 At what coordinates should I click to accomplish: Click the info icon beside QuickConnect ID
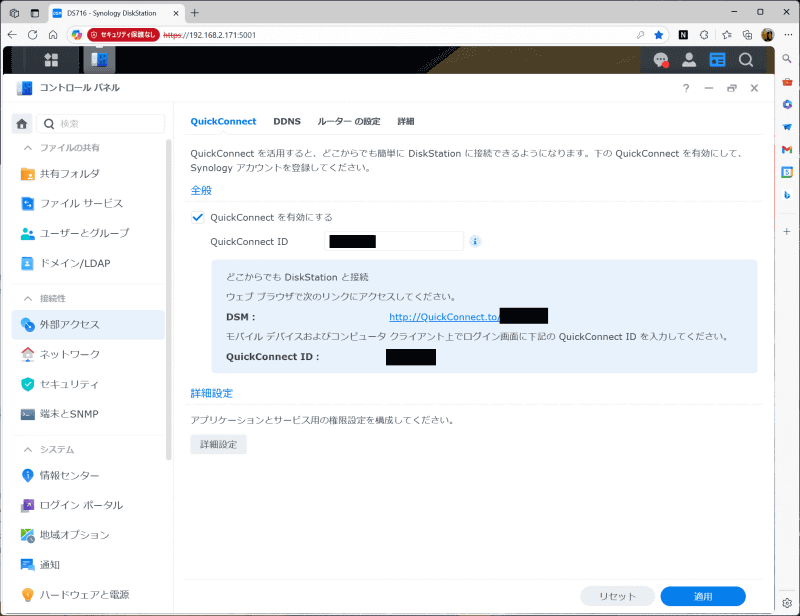point(474,241)
